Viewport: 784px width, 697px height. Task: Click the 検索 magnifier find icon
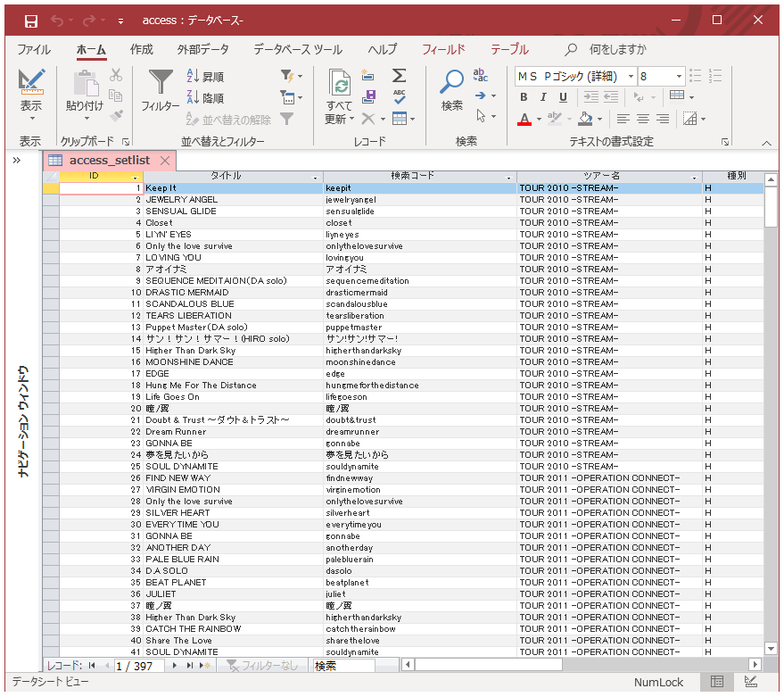(451, 81)
